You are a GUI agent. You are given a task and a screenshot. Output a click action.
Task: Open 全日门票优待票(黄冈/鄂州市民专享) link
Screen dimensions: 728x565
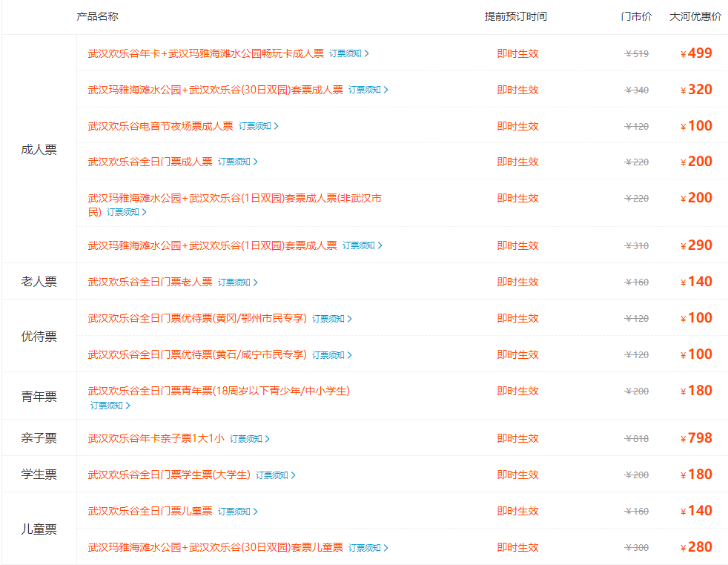coord(197,318)
